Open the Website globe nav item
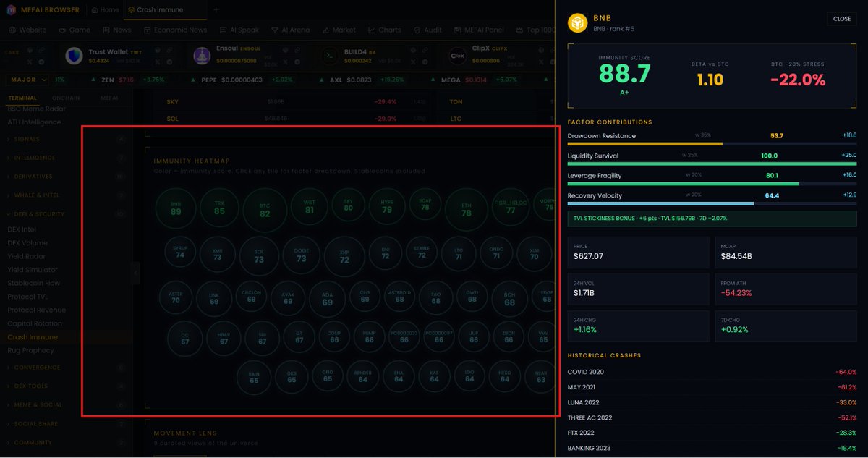 [27, 30]
